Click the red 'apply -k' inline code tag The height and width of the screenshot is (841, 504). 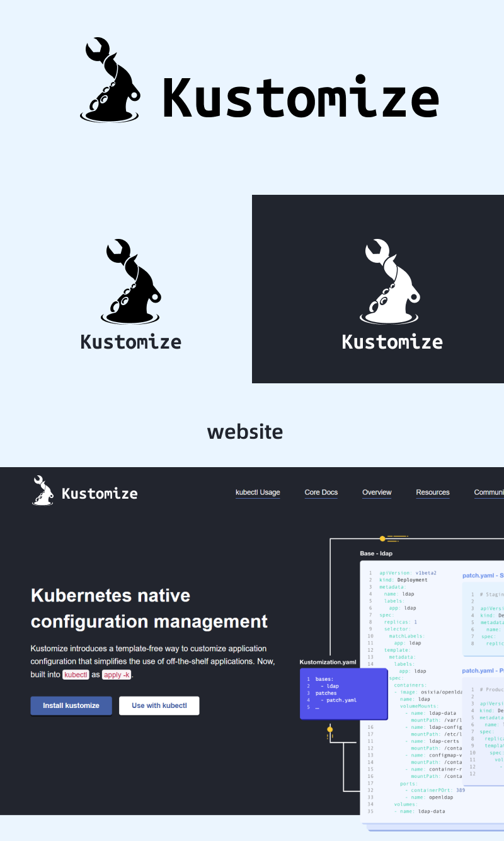(x=117, y=675)
